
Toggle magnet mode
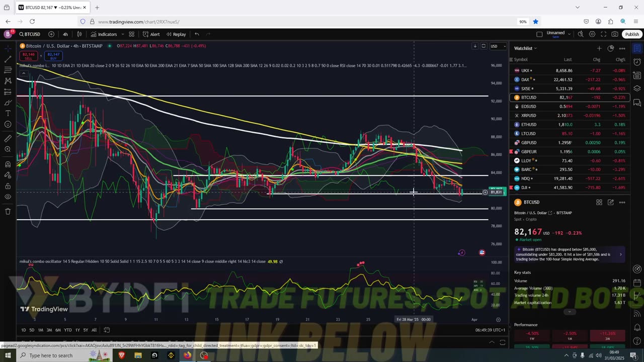click(8, 164)
